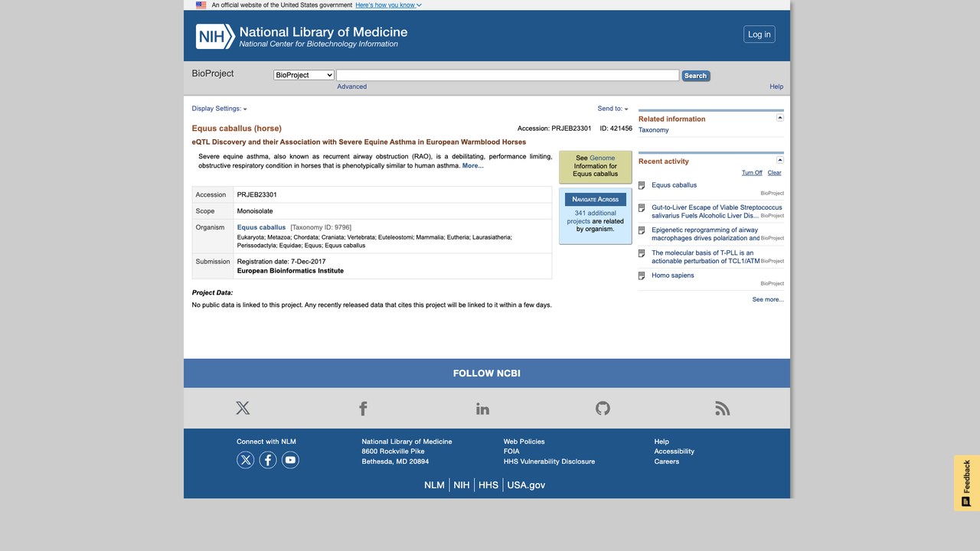Click the document icon beside Epigenetic reprogramming entry
980x551 pixels.
(642, 230)
